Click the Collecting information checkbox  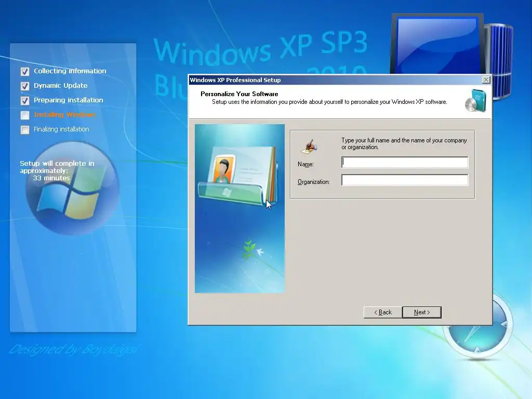pyautogui.click(x=25, y=71)
